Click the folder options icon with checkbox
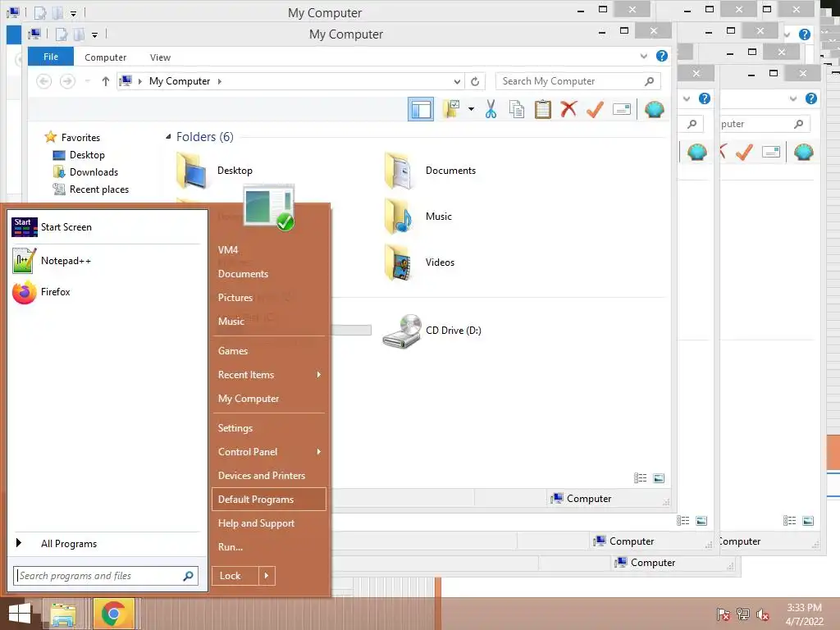 451,109
